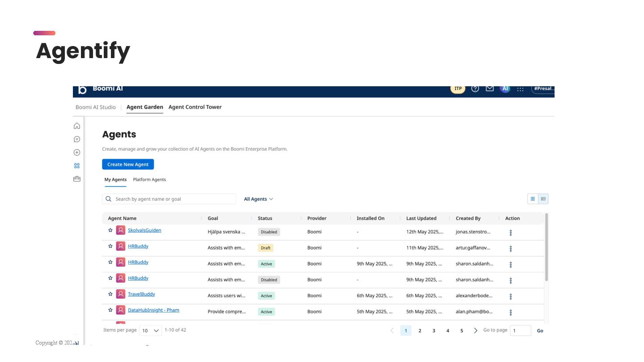Star the Draft HRBuddy agent
Image resolution: width=644 pixels, height=362 pixels.
110,246
